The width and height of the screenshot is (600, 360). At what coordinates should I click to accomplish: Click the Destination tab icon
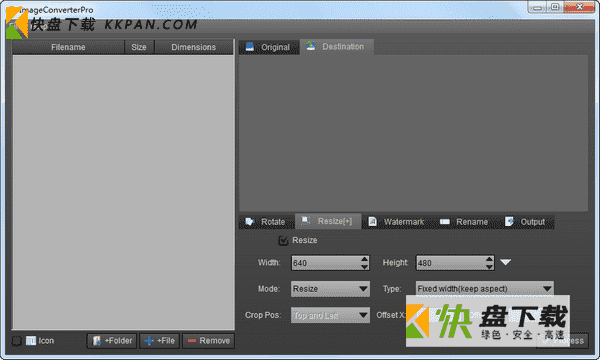tap(310, 46)
